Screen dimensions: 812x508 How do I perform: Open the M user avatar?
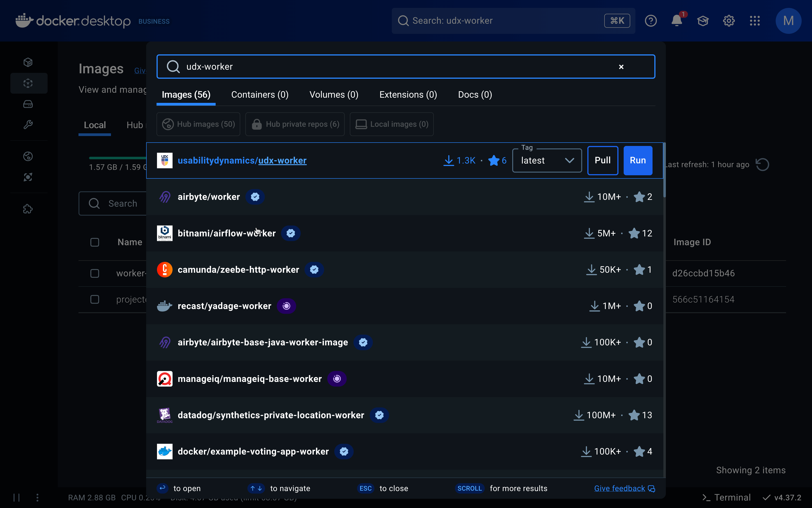point(789,21)
